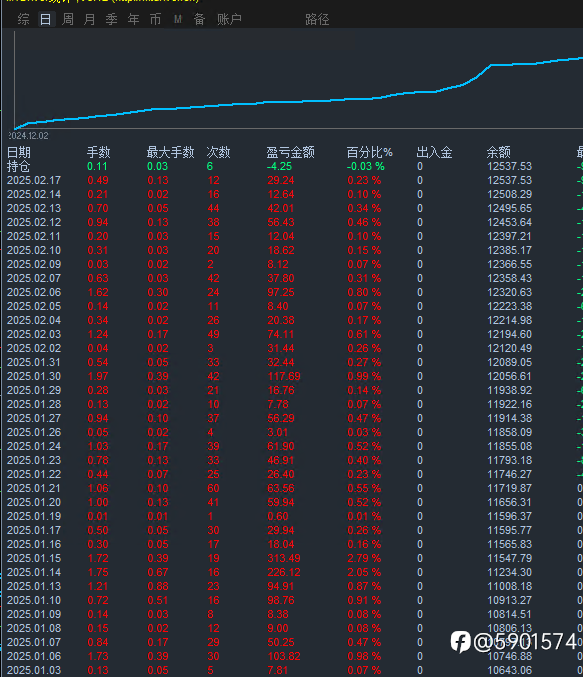583x678 pixels.
Task: Sort by the 盈亏金额 column header
Action: pos(290,152)
